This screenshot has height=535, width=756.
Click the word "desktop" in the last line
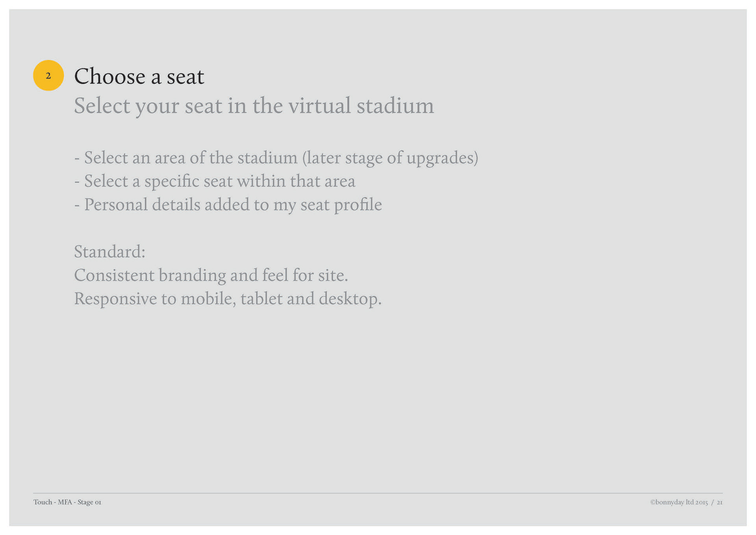pyautogui.click(x=348, y=299)
